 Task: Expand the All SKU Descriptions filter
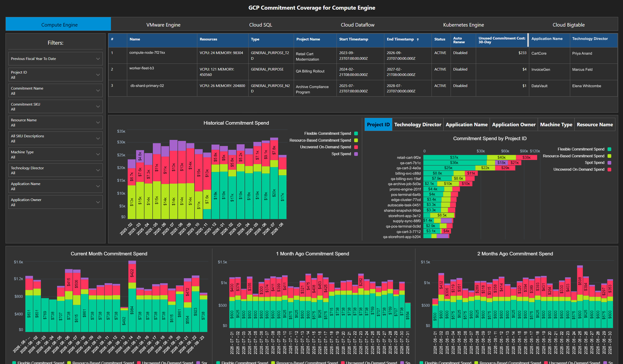pos(55,138)
